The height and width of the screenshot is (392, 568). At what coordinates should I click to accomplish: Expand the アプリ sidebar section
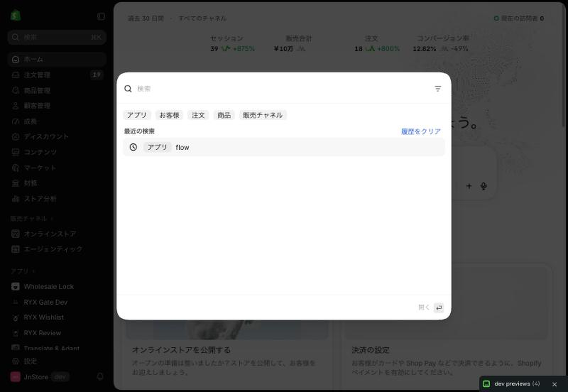(x=23, y=271)
